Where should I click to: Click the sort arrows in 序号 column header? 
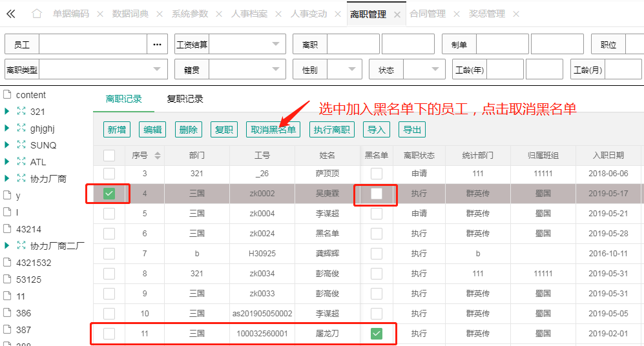click(x=157, y=156)
